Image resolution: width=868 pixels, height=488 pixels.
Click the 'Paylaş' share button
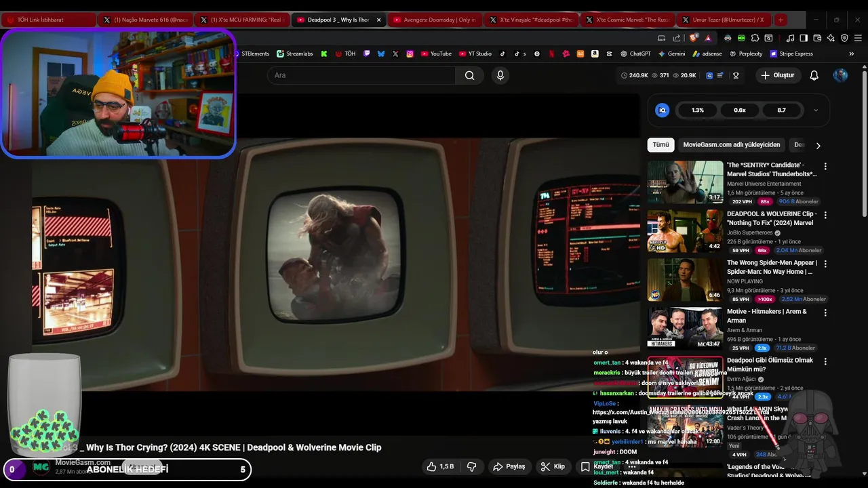(509, 466)
